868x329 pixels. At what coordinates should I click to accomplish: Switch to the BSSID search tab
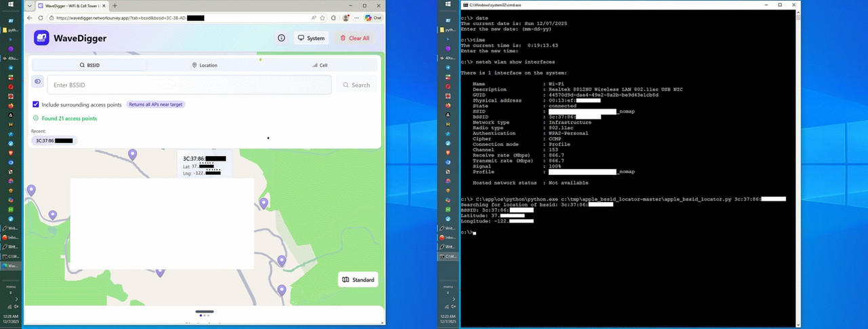click(x=90, y=65)
